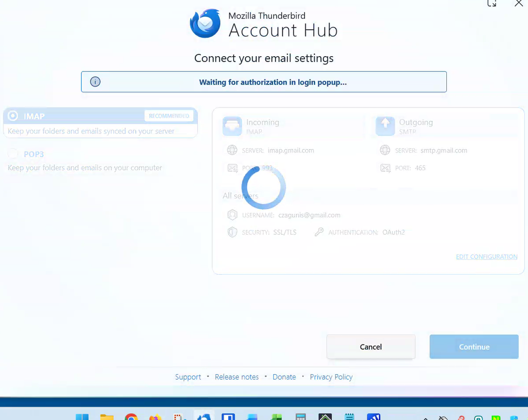Click the Outgoing SMTP upload arrow icon
This screenshot has width=528, height=420.
tap(385, 126)
